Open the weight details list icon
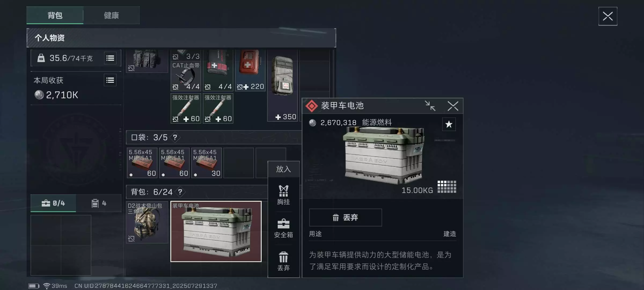This screenshot has height=290, width=644. tap(110, 58)
